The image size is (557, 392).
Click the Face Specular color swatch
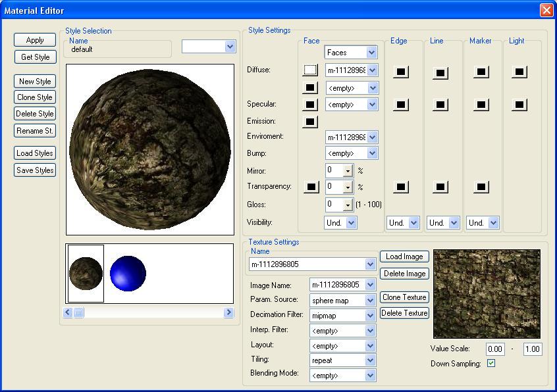310,104
